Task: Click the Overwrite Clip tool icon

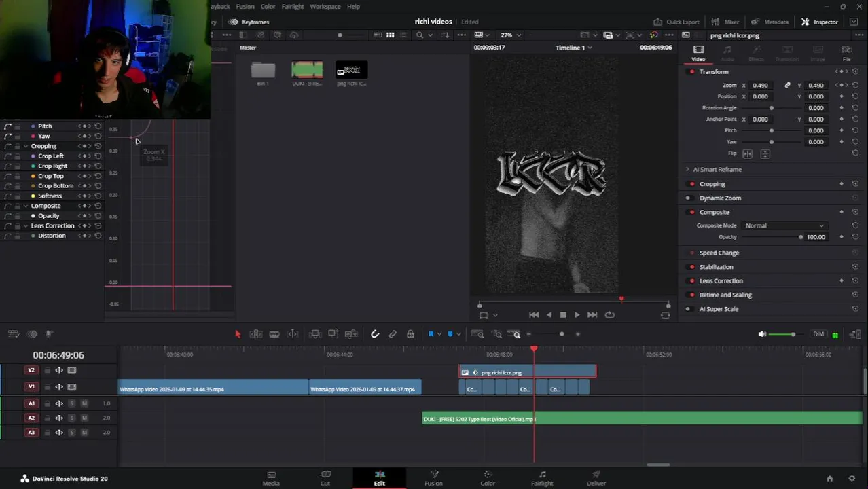Action: (333, 334)
